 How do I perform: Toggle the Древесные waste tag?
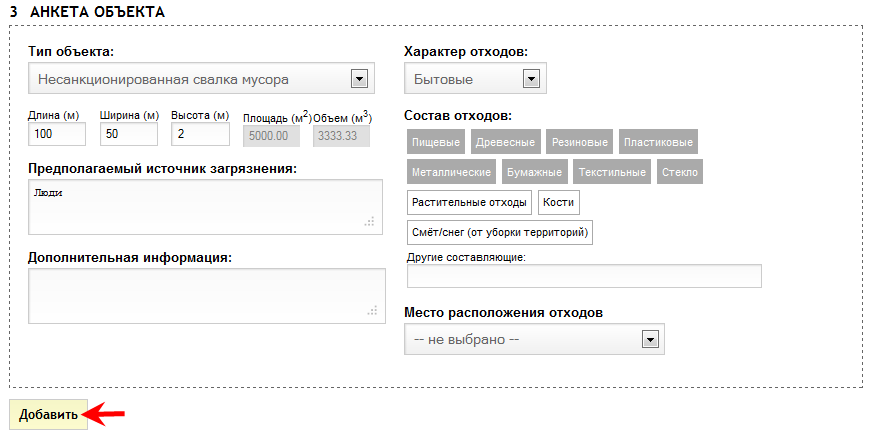pos(506,142)
